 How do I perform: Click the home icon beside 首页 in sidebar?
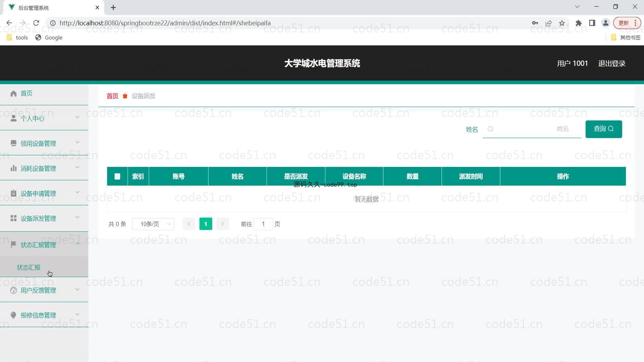[13, 94]
